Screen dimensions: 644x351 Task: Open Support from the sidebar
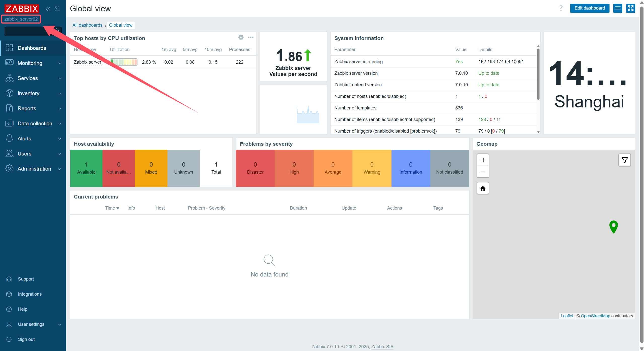26,279
